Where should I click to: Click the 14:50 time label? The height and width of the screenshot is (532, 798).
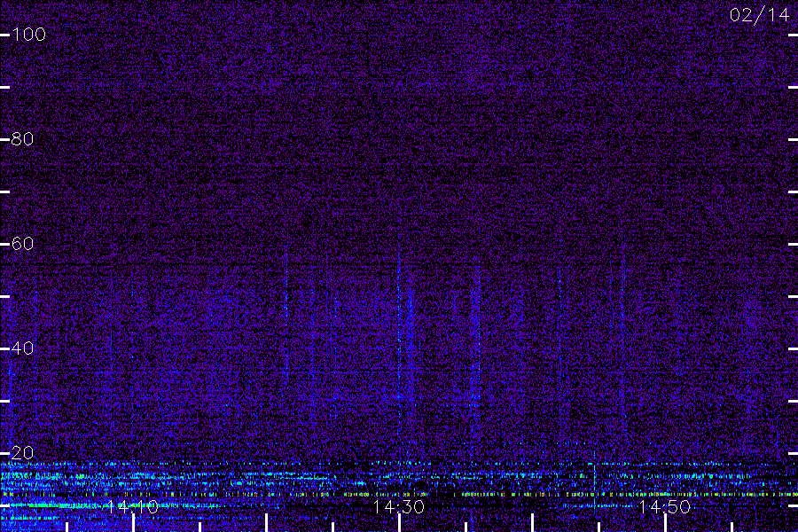click(x=665, y=507)
